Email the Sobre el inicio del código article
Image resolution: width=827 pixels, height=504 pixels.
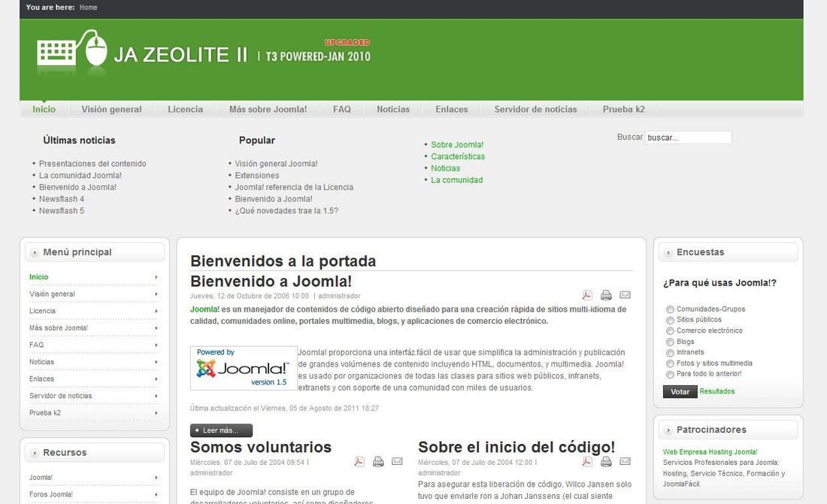(x=625, y=461)
